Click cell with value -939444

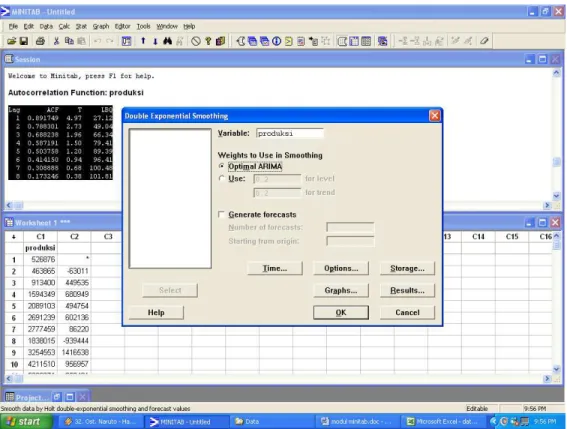coord(74,341)
